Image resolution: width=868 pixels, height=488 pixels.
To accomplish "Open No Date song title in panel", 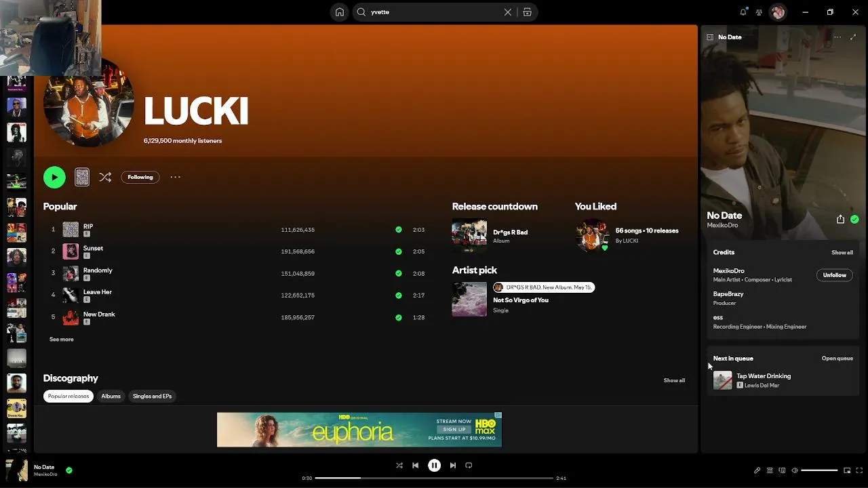I will click(724, 216).
